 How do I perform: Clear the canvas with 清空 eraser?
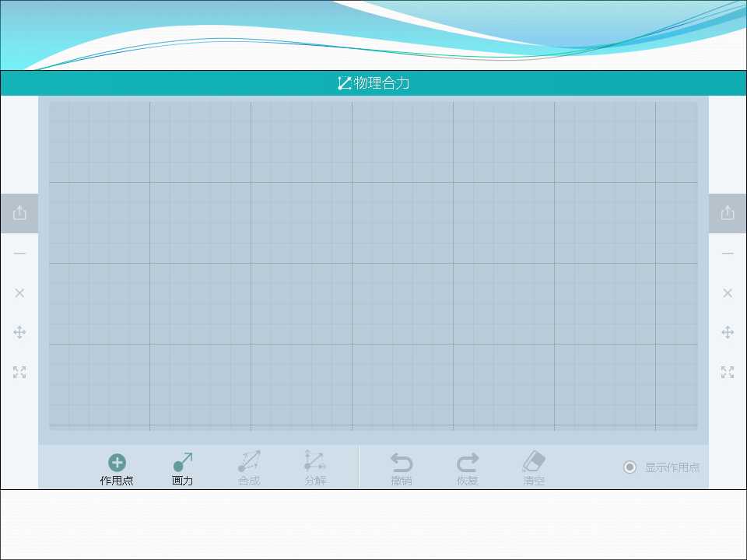(x=534, y=468)
